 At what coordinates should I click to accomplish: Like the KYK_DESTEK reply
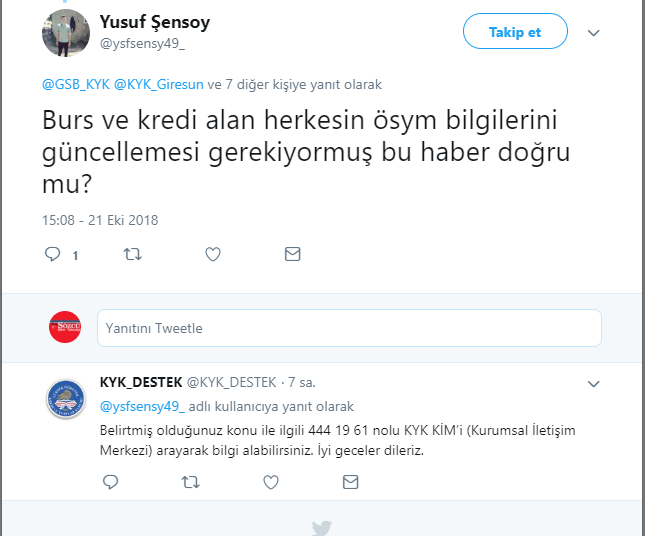point(270,482)
